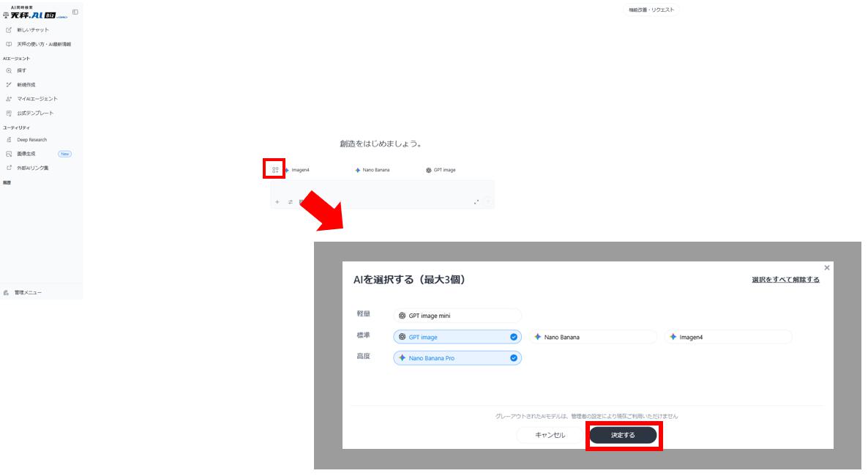868x476 pixels.
Task: Click the 天秤AI Biz logo
Action: pos(35,14)
